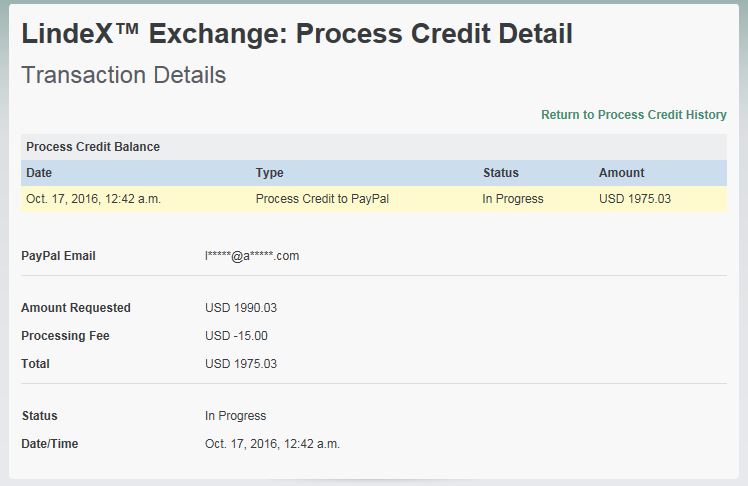Click the LindeX Exchange page heading

[x=297, y=33]
